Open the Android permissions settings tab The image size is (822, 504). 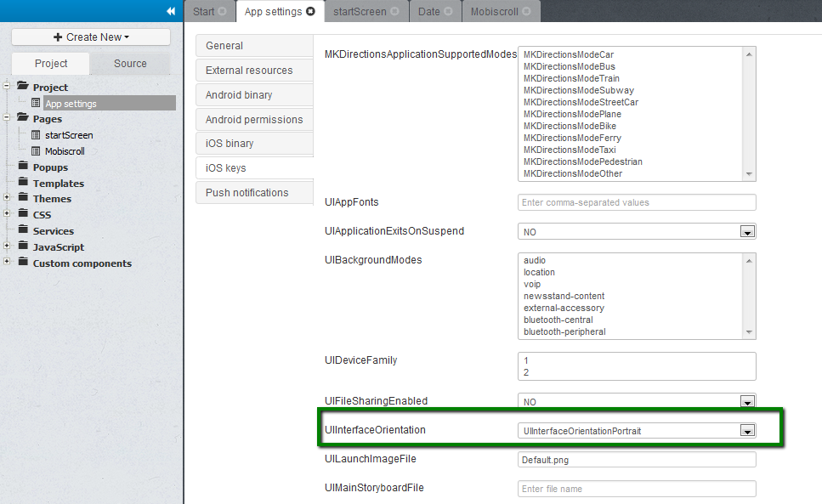[x=253, y=120]
